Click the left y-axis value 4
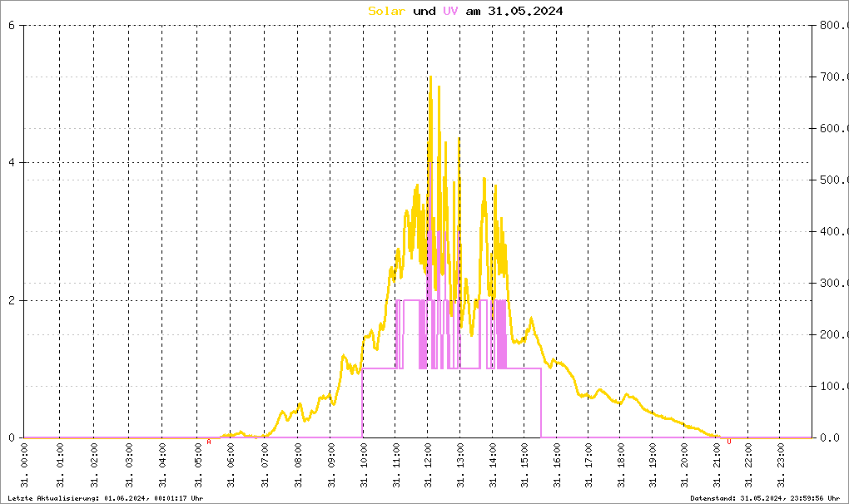The height and width of the screenshot is (504, 849). pyautogui.click(x=11, y=163)
